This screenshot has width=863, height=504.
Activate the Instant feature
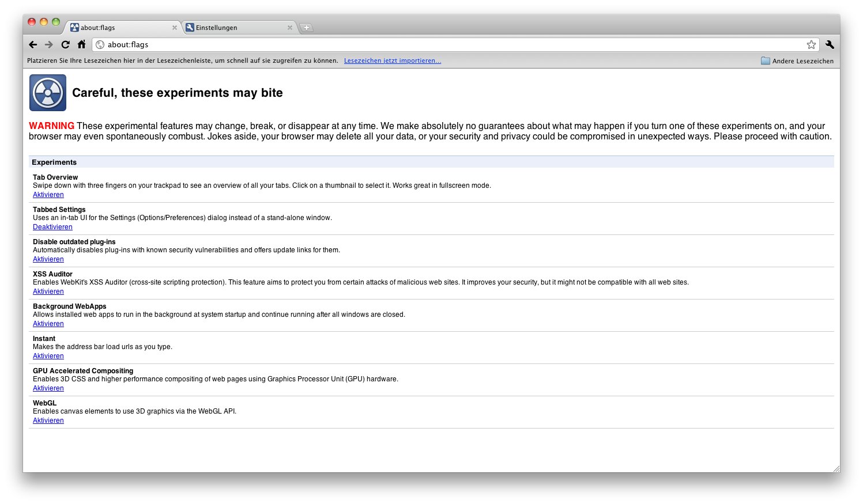pyautogui.click(x=48, y=355)
